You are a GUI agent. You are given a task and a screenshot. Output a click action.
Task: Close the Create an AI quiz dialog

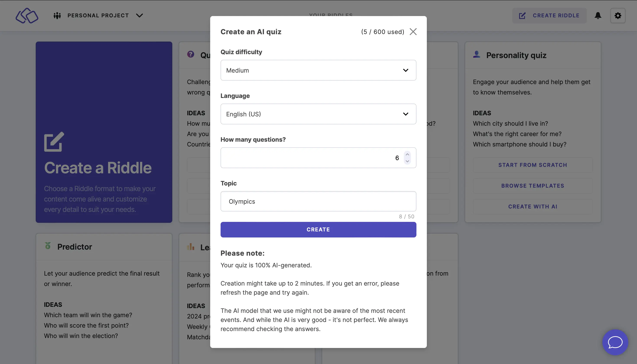point(413,32)
